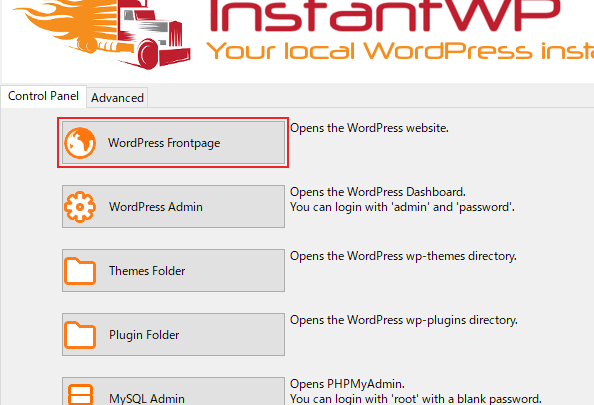594x405 pixels.
Task: Click the wp-plugins directory description
Action: click(404, 320)
